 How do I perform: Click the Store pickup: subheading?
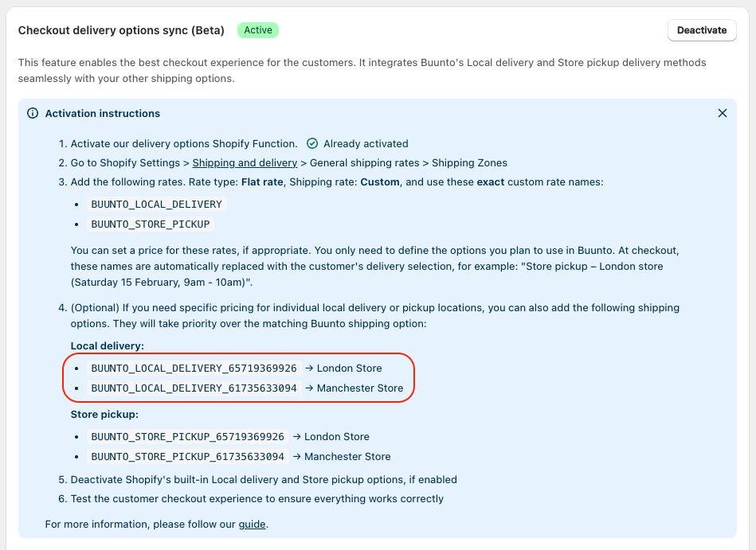(104, 414)
